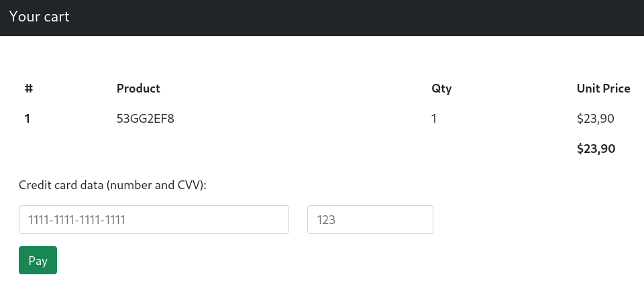Viewport: 644px width, 283px height.
Task: Click the Credit card data label
Action: [113, 185]
